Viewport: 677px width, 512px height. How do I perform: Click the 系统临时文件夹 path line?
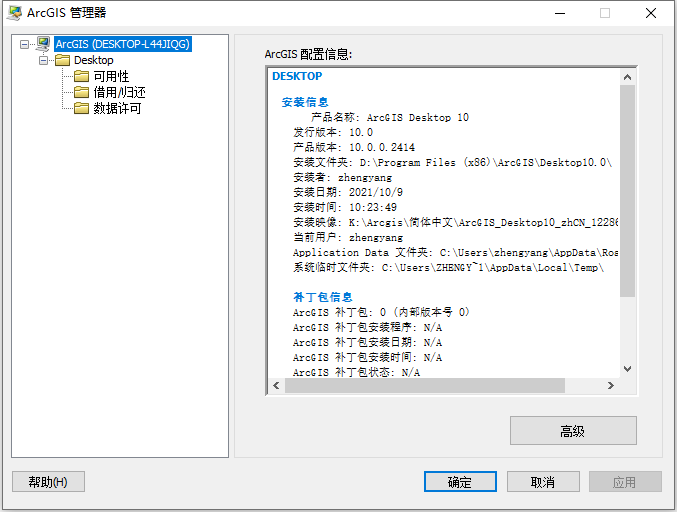click(449, 267)
